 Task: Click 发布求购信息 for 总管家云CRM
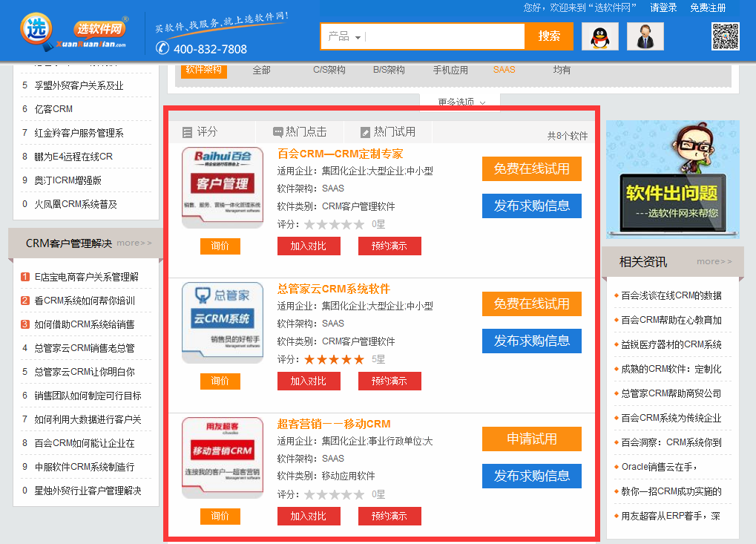pos(532,341)
